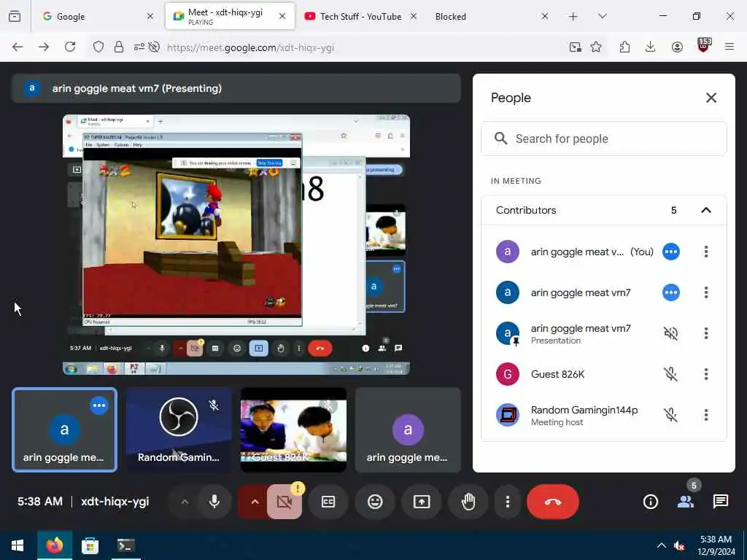Close the Google tab

[150, 16]
